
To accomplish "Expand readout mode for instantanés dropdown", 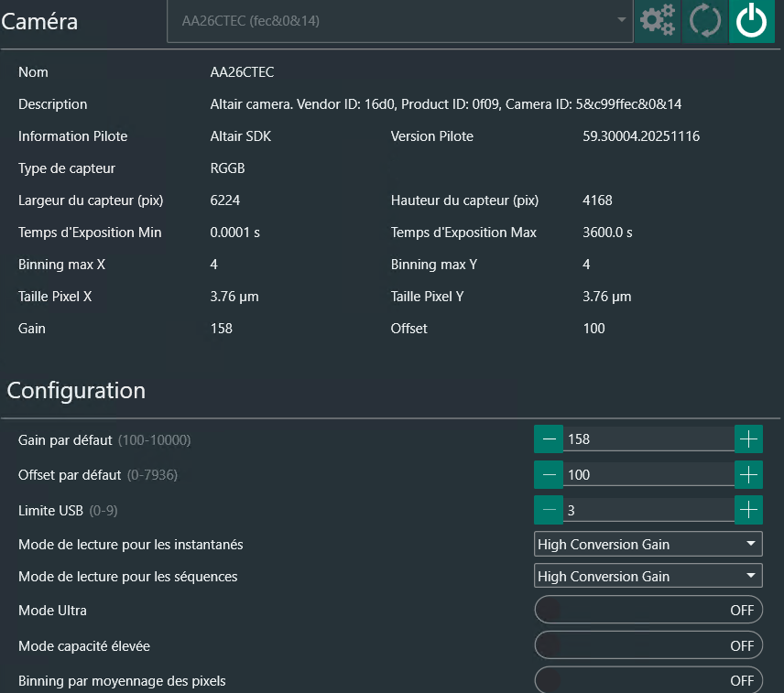I will tap(648, 544).
